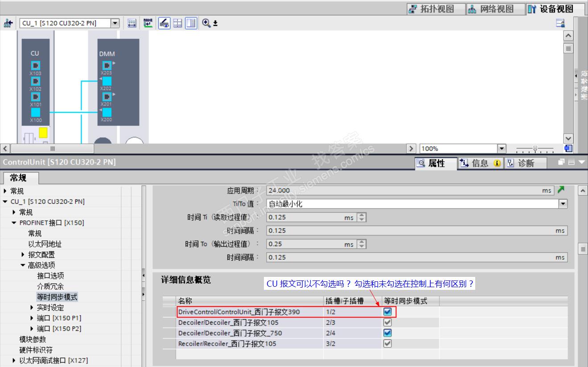Click the X203 port on the DMM module

tap(107, 66)
